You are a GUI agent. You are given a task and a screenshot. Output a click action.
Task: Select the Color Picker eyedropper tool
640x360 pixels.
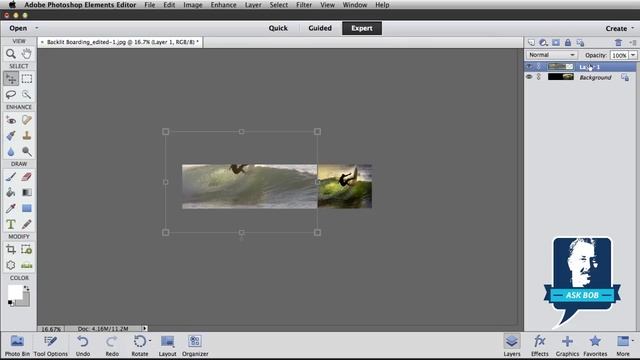(x=11, y=208)
